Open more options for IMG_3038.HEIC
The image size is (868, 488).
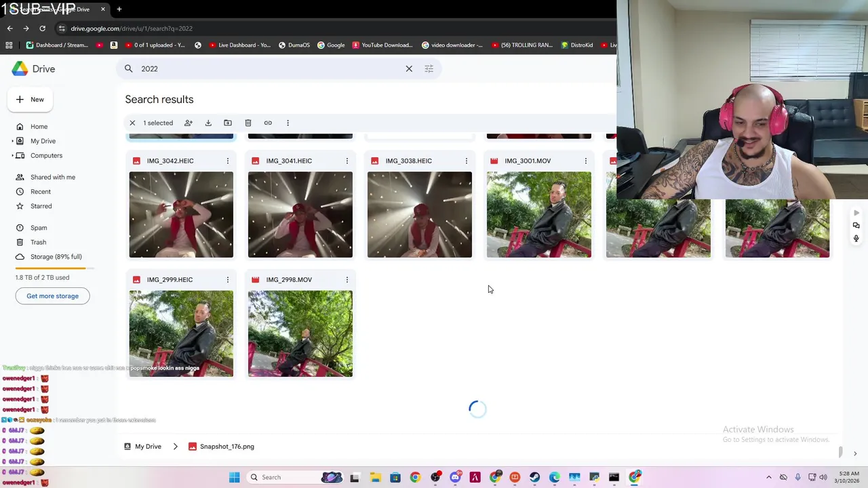pos(467,161)
